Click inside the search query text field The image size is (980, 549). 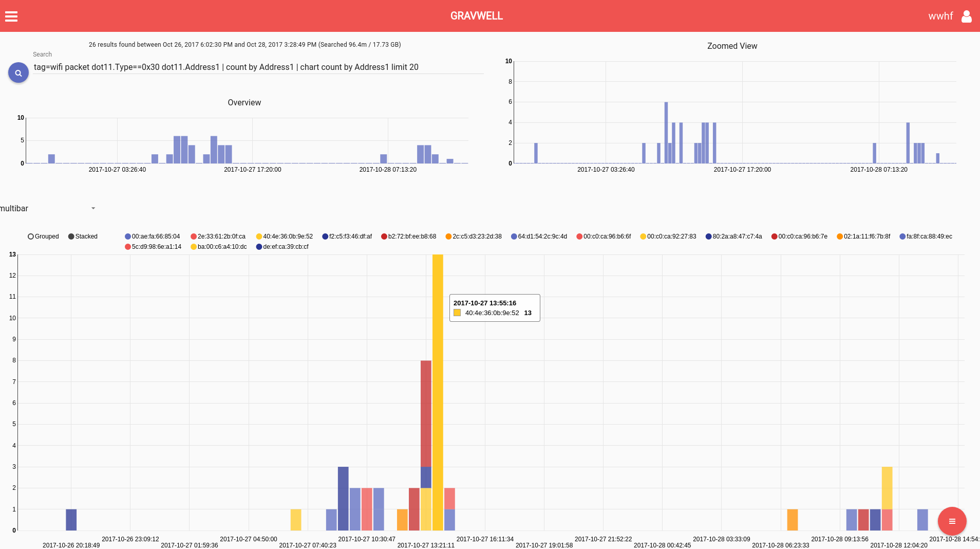point(257,67)
